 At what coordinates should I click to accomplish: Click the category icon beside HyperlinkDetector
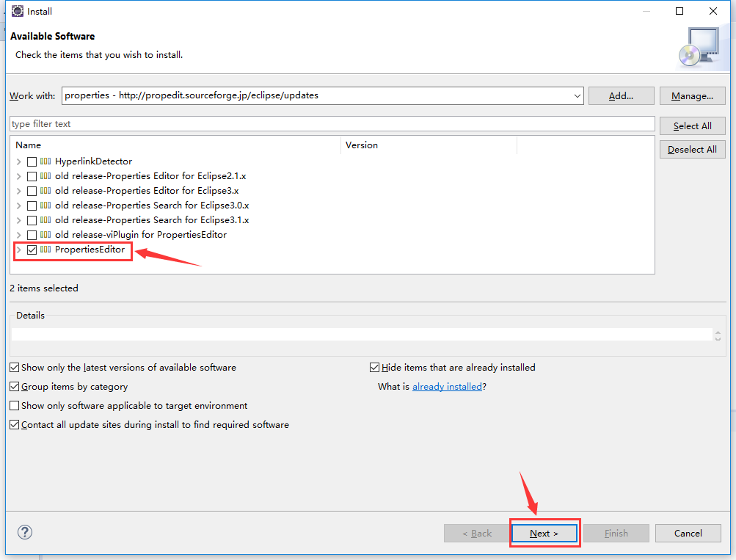coord(45,161)
